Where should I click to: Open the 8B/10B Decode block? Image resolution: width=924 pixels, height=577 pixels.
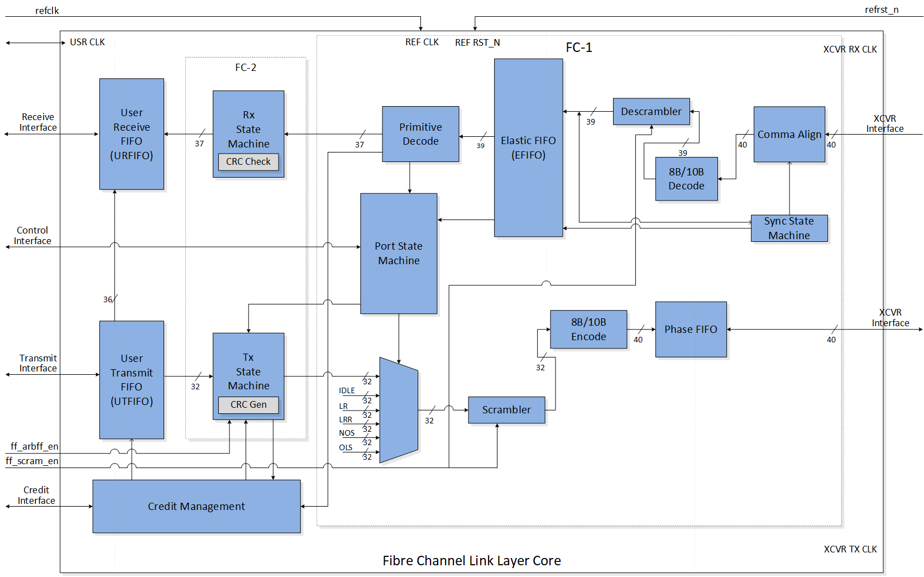[686, 180]
